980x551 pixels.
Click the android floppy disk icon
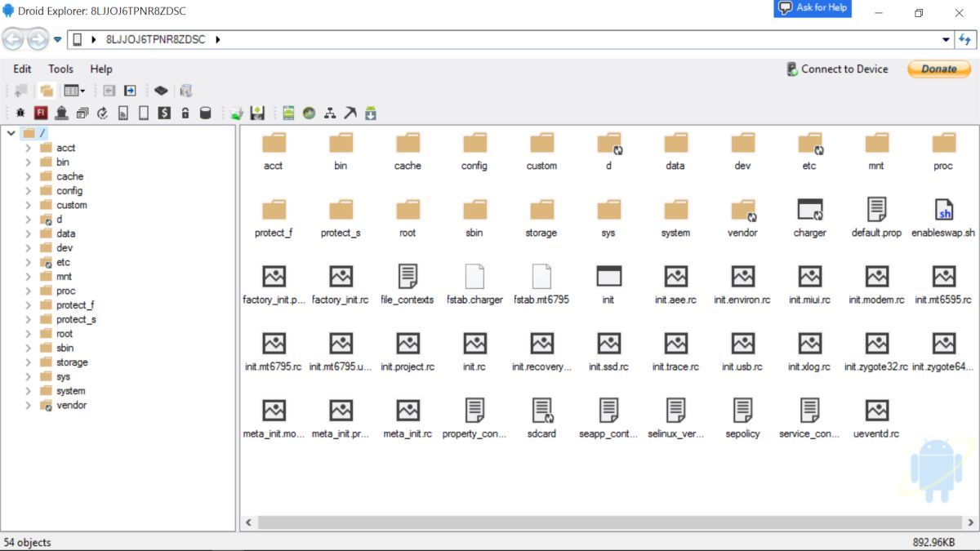(x=257, y=113)
